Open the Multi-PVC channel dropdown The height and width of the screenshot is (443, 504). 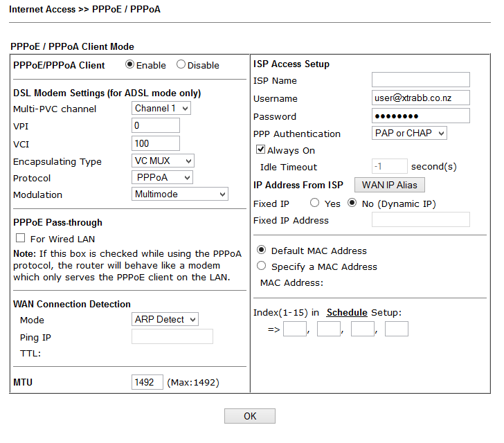point(161,109)
